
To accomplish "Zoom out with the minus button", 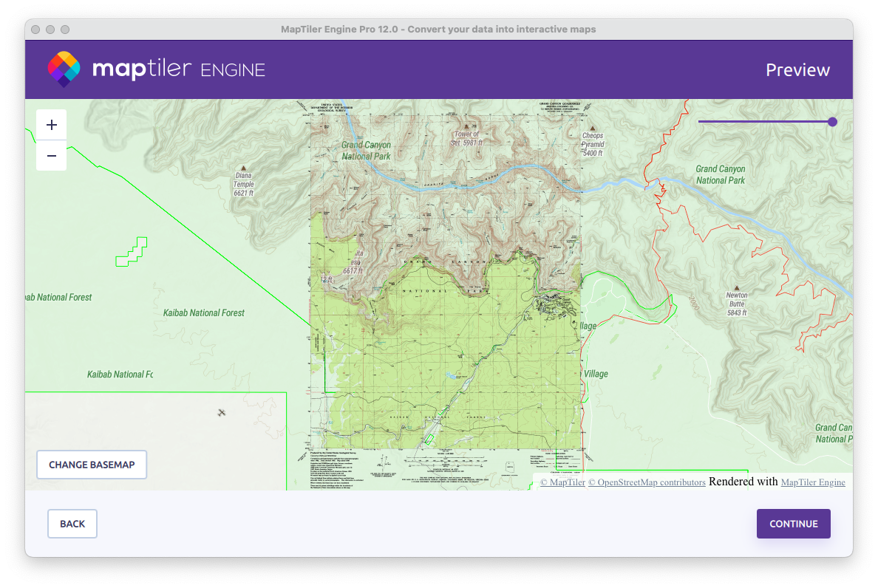I will coord(52,156).
